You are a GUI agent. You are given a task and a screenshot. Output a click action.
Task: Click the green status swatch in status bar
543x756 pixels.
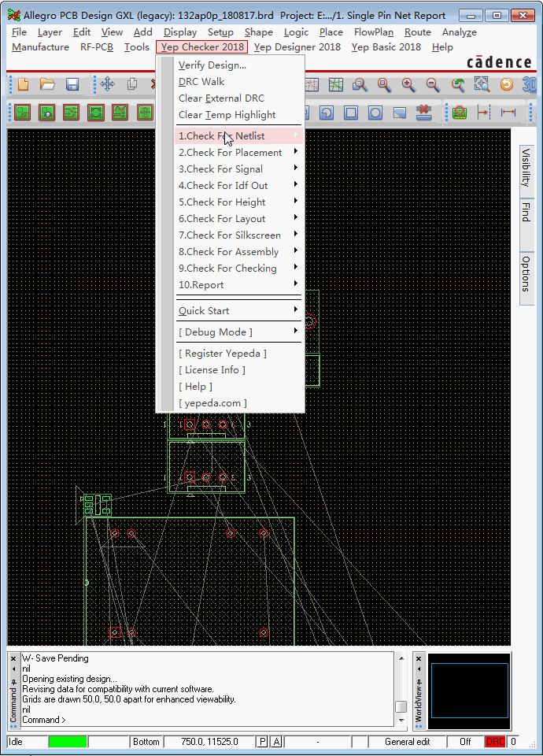pos(68,742)
